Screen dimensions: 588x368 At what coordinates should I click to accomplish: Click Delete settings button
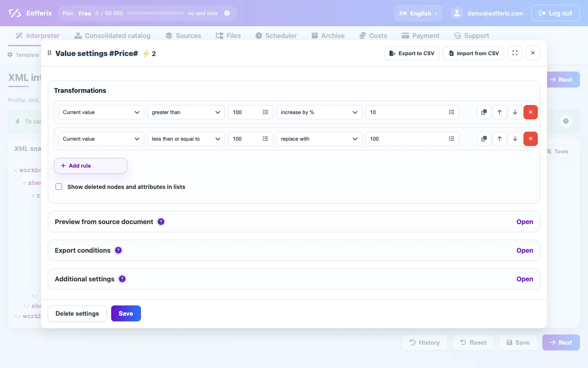point(77,314)
